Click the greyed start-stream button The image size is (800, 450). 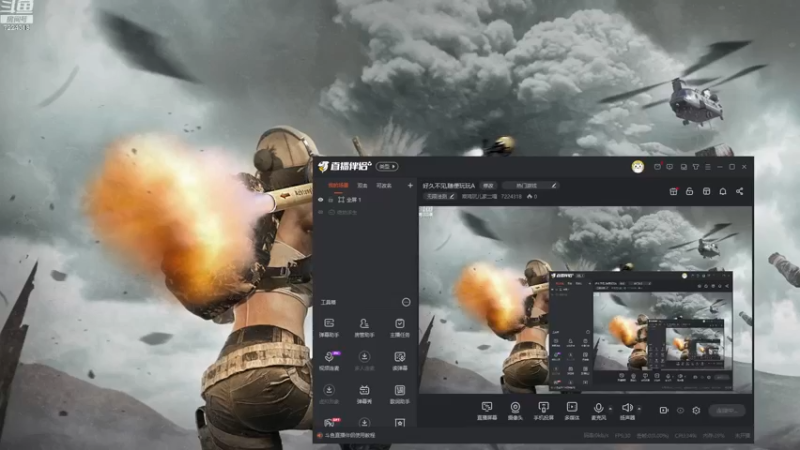pyautogui.click(x=727, y=410)
